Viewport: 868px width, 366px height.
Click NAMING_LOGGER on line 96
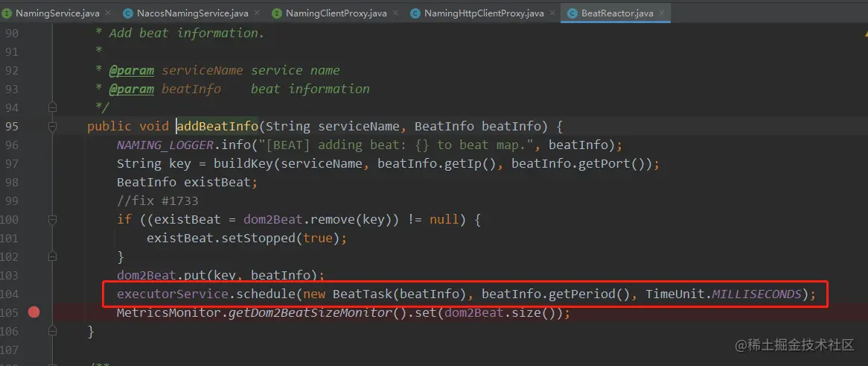coord(165,145)
